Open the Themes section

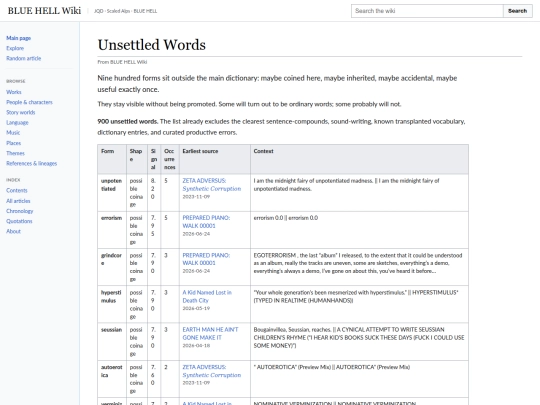click(x=15, y=153)
